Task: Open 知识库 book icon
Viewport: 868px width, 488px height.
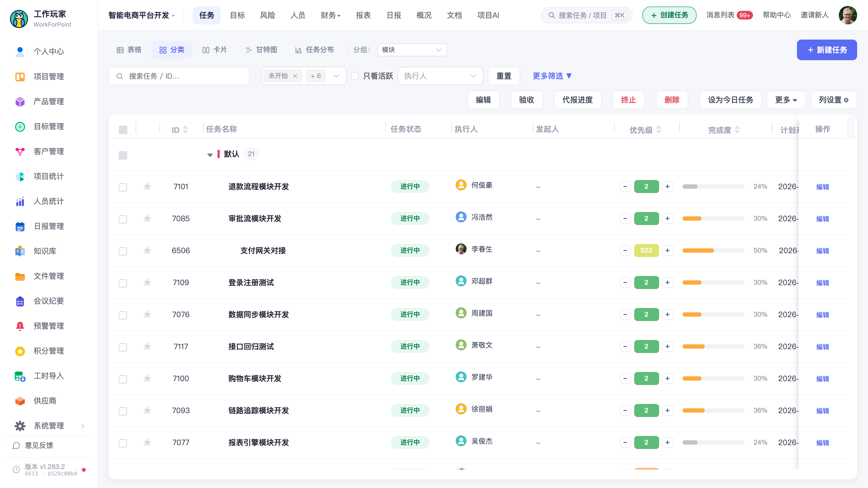Action: click(x=20, y=251)
